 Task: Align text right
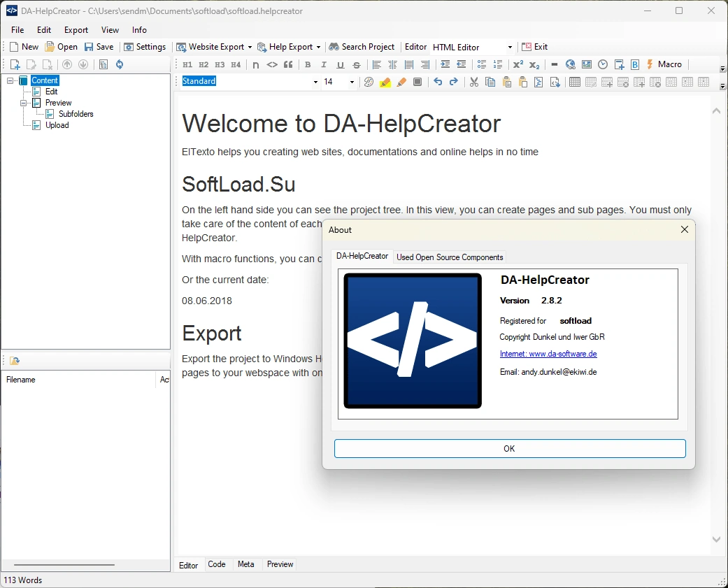click(x=424, y=64)
